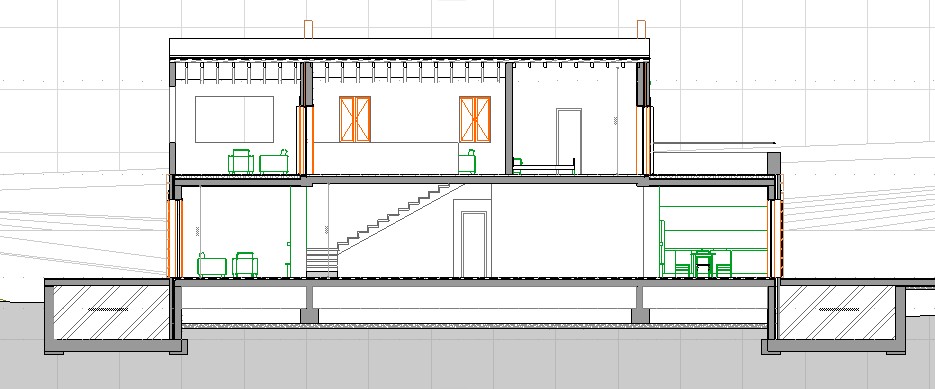
Task: Select the left orange upper-floor window
Action: click(x=355, y=119)
